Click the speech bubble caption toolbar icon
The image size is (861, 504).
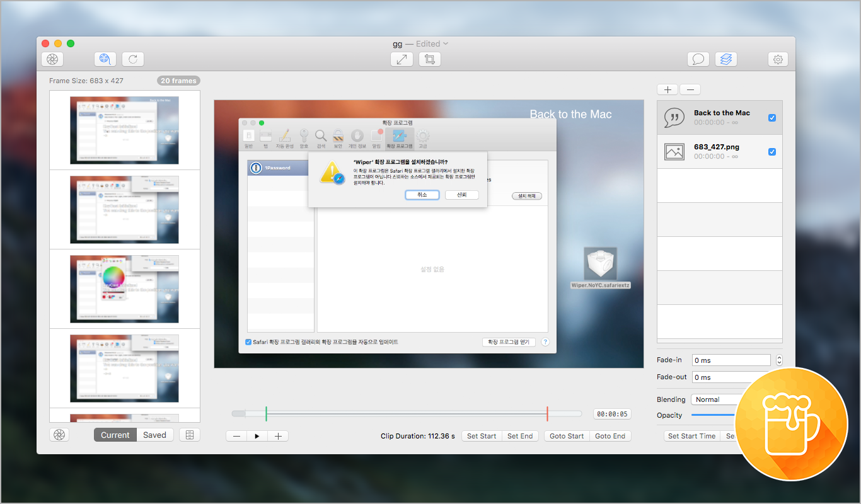pos(698,59)
